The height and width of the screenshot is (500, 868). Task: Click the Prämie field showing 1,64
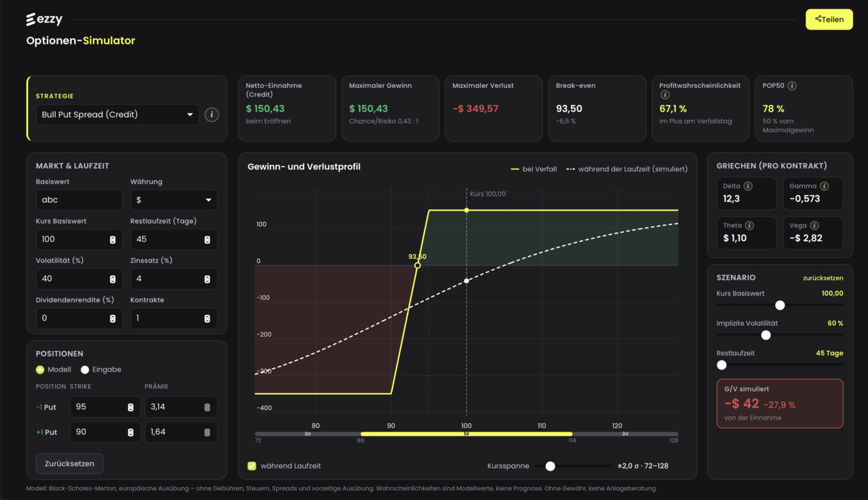(181, 432)
